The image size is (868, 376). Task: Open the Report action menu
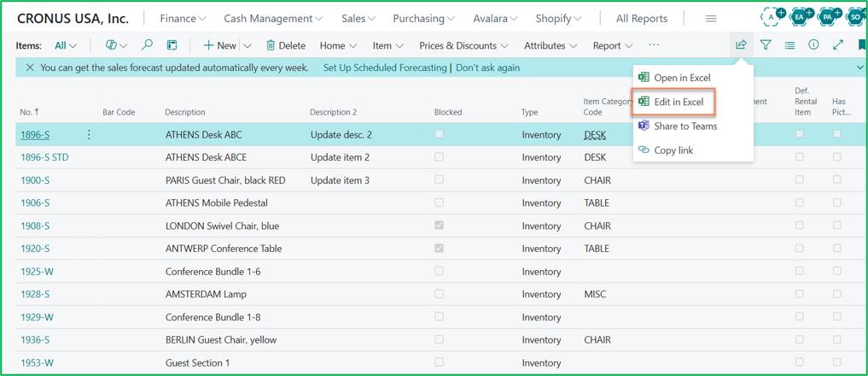tap(612, 45)
